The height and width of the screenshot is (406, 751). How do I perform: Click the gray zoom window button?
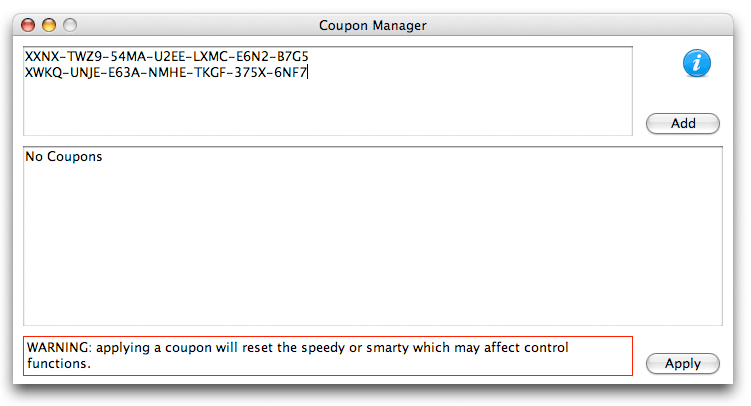click(70, 25)
